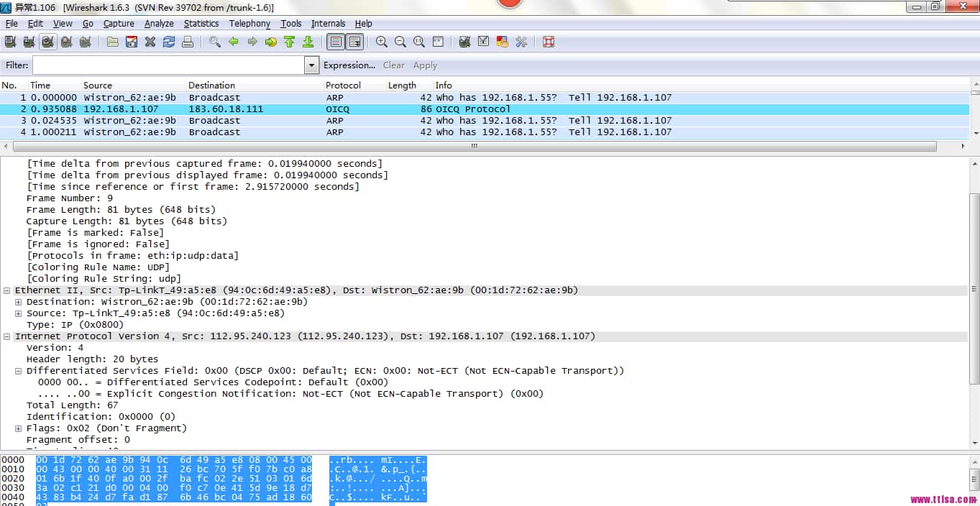Click the Expression... button
This screenshot has height=506, width=980.
click(349, 65)
